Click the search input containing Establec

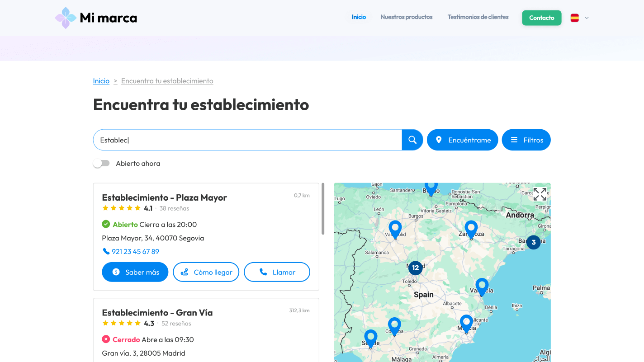(x=247, y=140)
